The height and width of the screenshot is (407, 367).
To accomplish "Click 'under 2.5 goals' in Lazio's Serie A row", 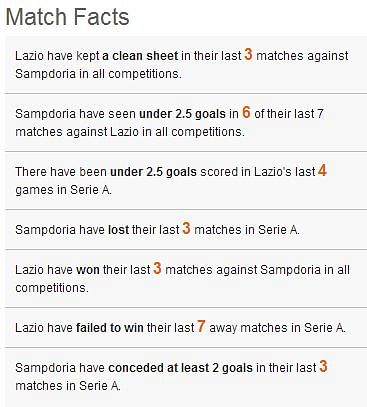I will tap(153, 172).
